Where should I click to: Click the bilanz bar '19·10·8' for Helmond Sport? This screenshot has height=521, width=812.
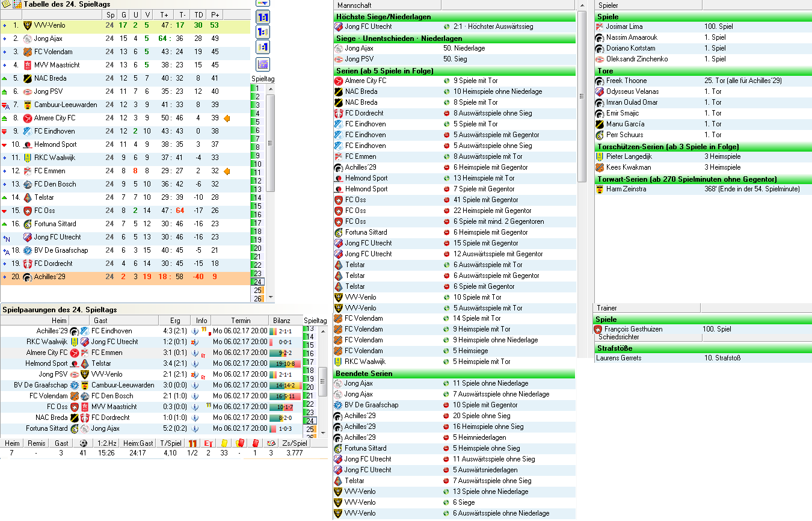(286, 363)
